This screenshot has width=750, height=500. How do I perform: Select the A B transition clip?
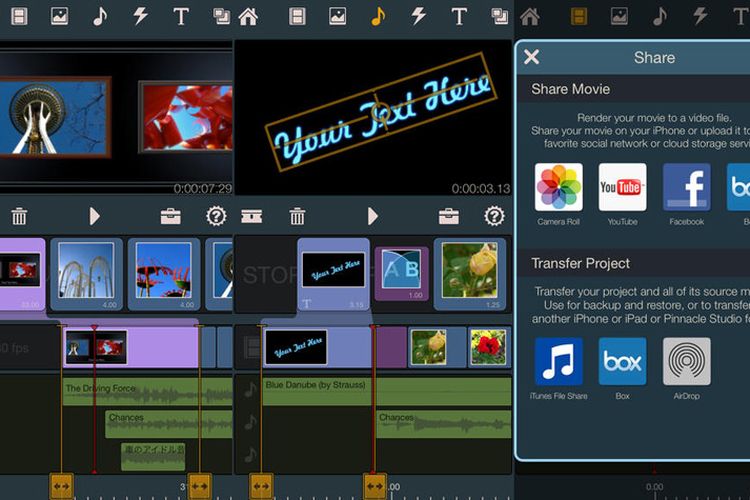pyautogui.click(x=401, y=270)
